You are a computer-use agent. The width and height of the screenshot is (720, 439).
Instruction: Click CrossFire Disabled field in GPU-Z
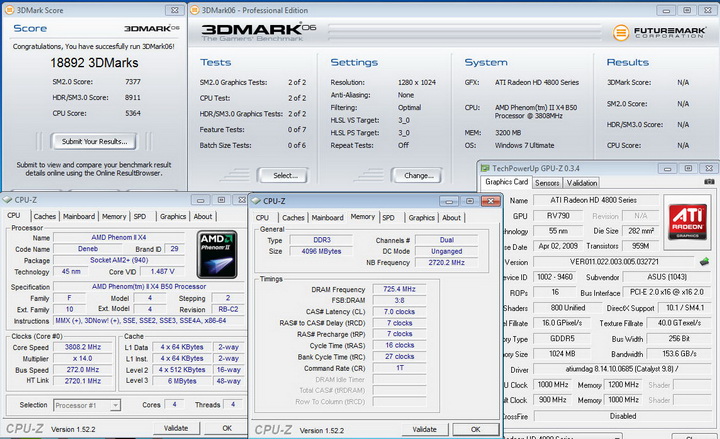623,416
